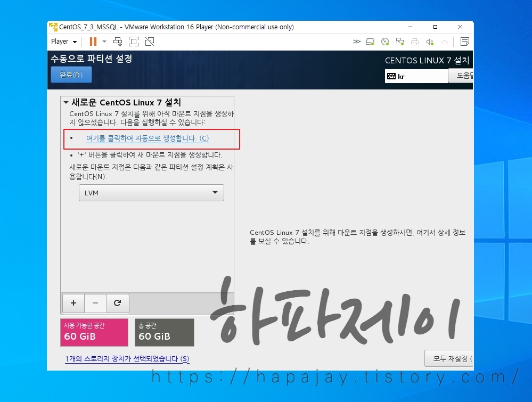This screenshot has height=402, width=532.
Task: Open the VMware message log icon
Action: coord(464,42)
